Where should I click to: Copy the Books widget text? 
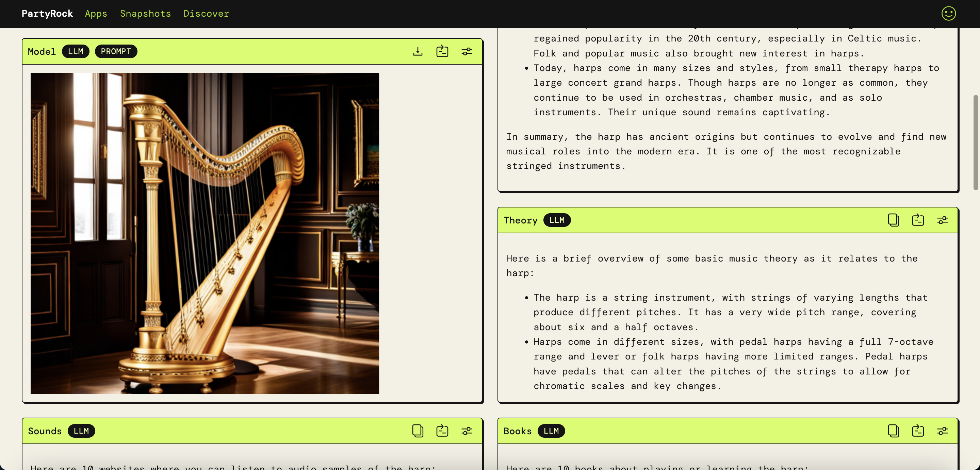tap(893, 431)
